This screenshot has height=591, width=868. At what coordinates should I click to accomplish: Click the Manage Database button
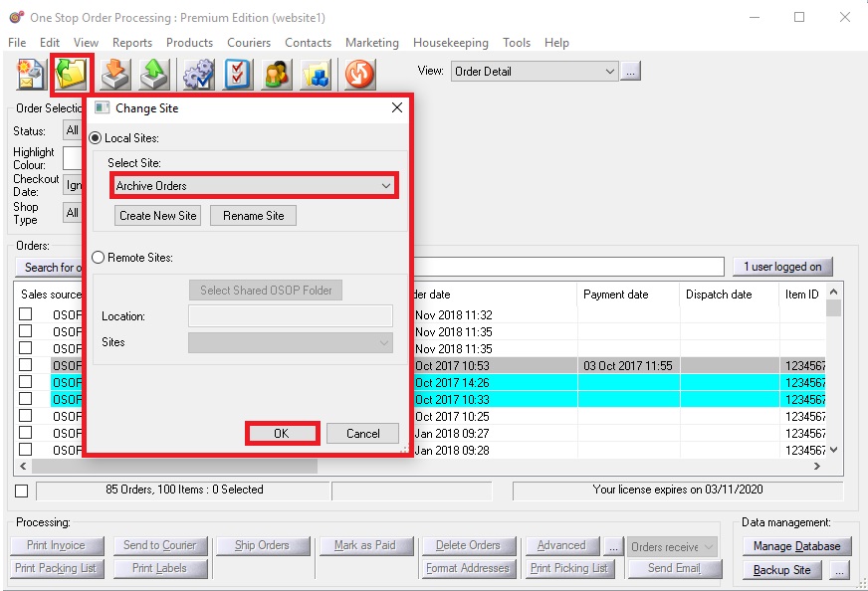796,546
